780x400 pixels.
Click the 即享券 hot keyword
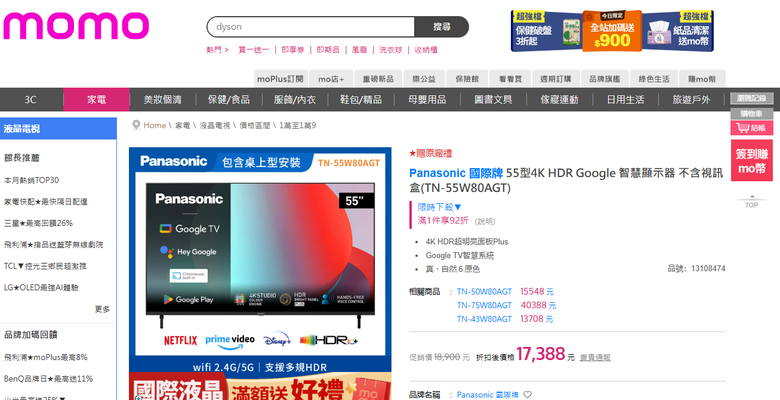tap(292, 50)
